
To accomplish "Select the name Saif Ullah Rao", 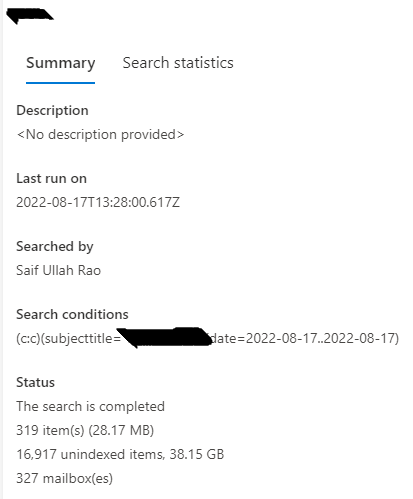I will pyautogui.click(x=58, y=270).
